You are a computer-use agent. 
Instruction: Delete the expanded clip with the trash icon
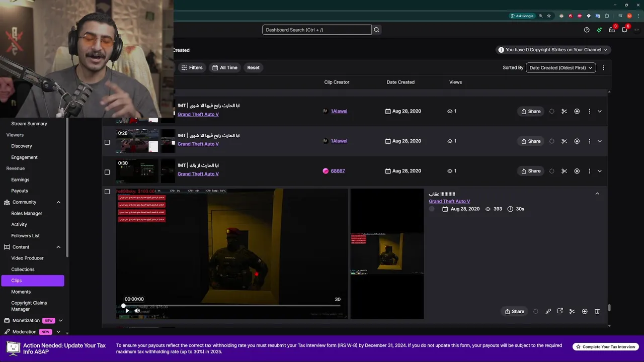coord(597,311)
